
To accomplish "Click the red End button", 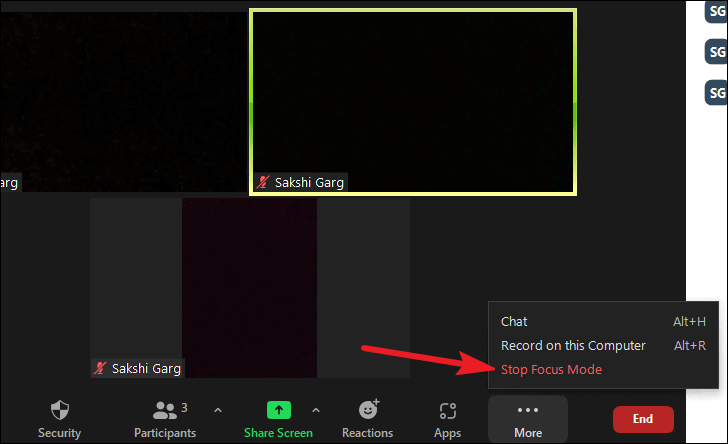I will pos(643,419).
